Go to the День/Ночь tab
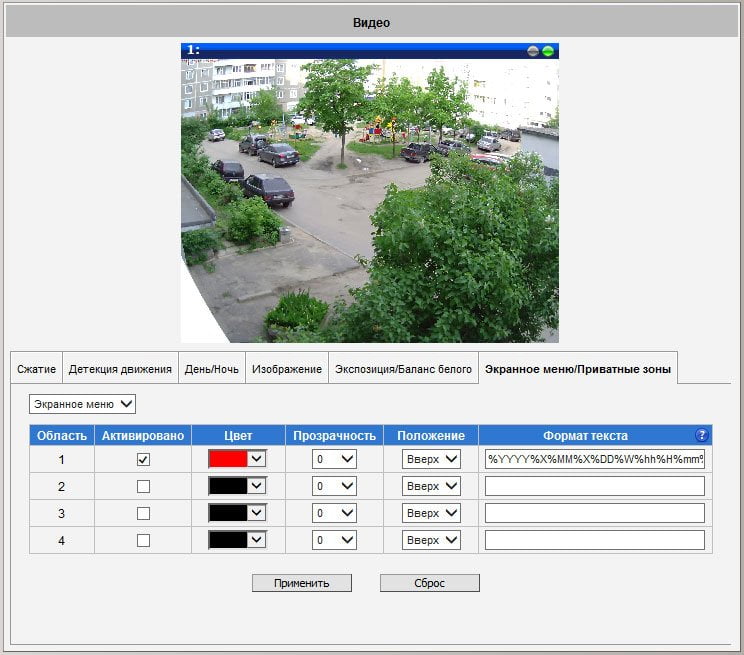The image size is (744, 655). 212,369
